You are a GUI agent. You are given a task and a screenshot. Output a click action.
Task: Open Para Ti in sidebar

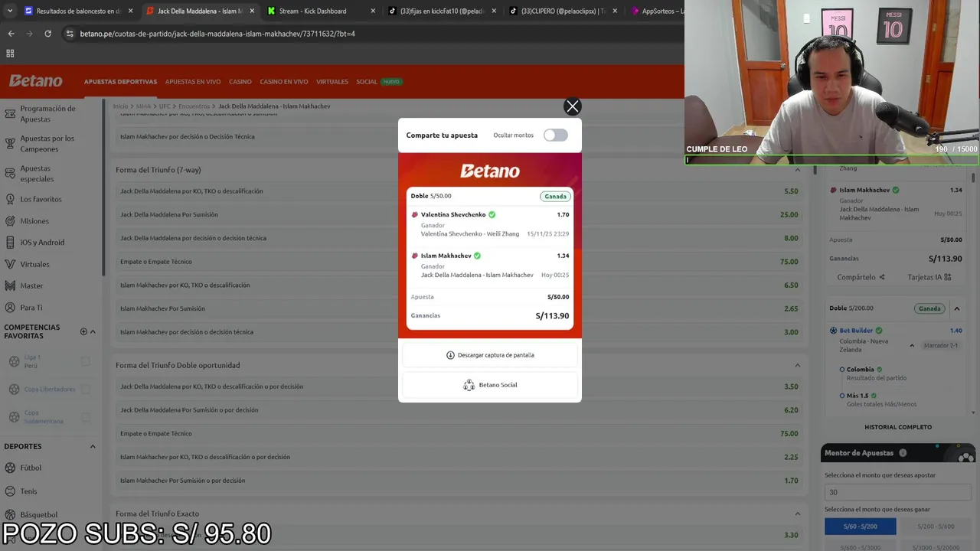pos(31,308)
